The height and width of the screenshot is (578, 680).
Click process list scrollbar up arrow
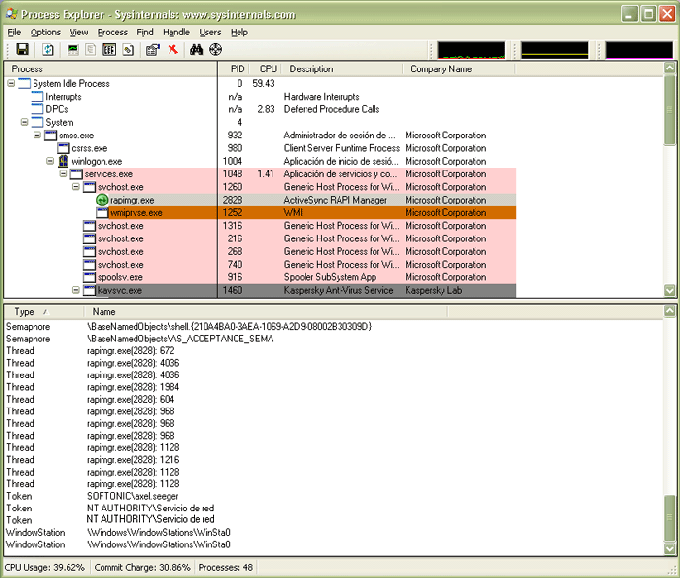670,68
